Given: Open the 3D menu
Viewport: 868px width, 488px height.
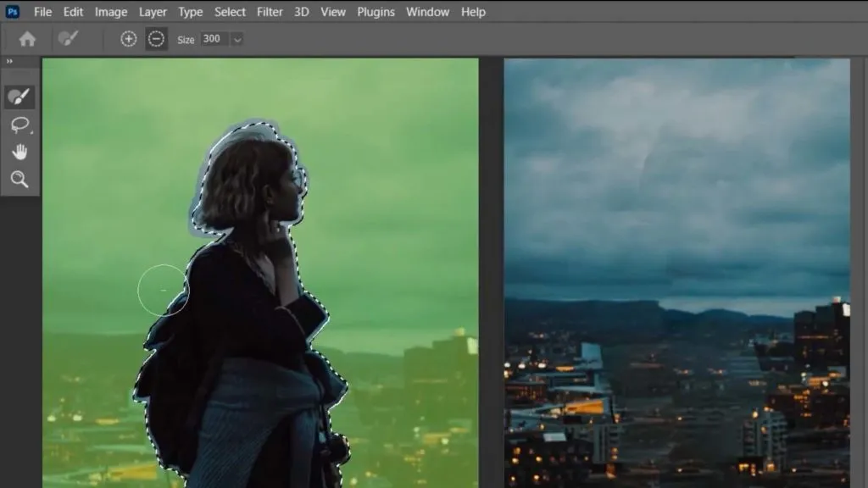Looking at the screenshot, I should pos(303,12).
